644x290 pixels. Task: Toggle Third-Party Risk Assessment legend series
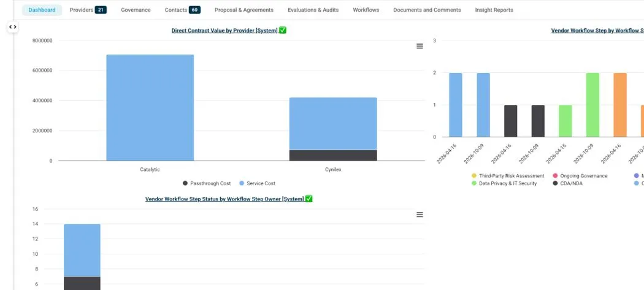508,176
